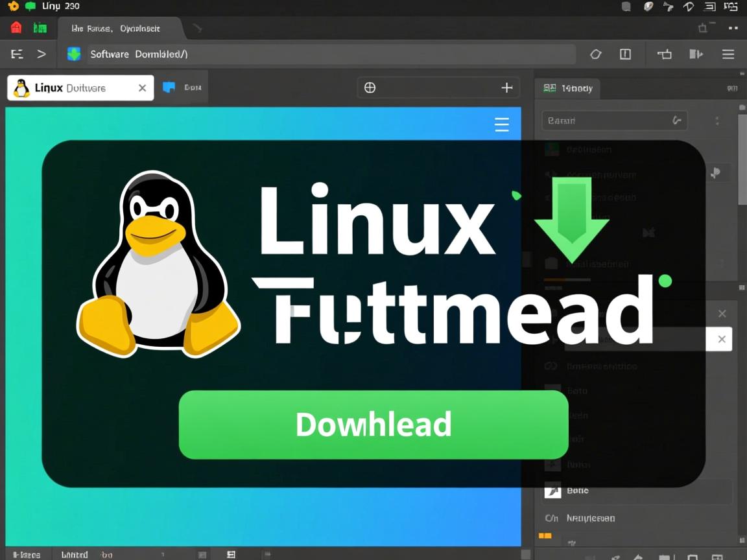The width and height of the screenshot is (747, 560).
Task: Click the red home icon in the toolbar
Action: coord(16,27)
